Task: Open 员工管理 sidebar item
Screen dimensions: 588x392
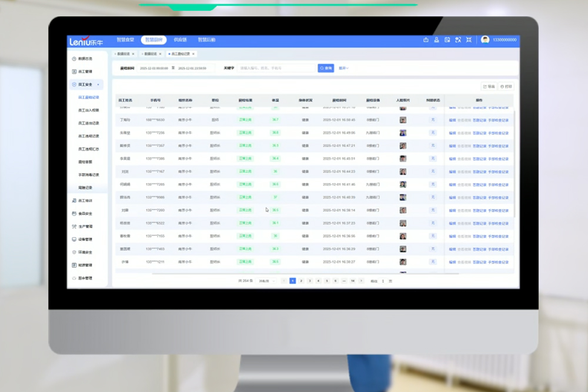Action: 85,71
